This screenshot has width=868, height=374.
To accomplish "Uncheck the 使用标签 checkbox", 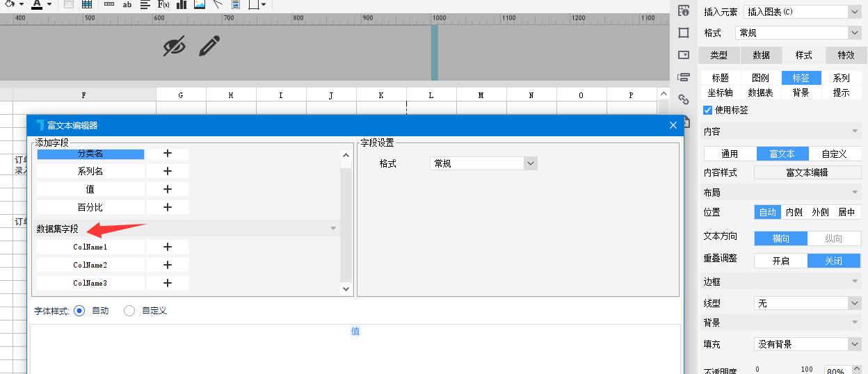I will click(708, 110).
